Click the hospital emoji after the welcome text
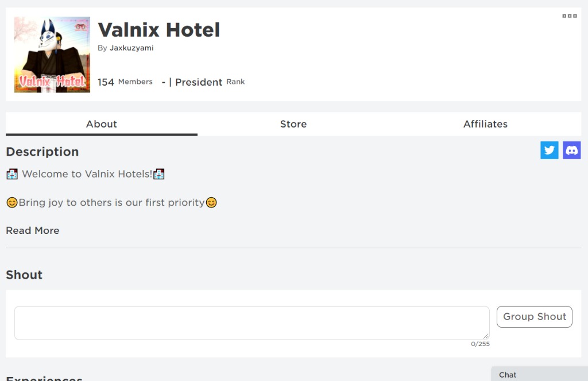Viewport: 588px width, 381px height. [159, 174]
